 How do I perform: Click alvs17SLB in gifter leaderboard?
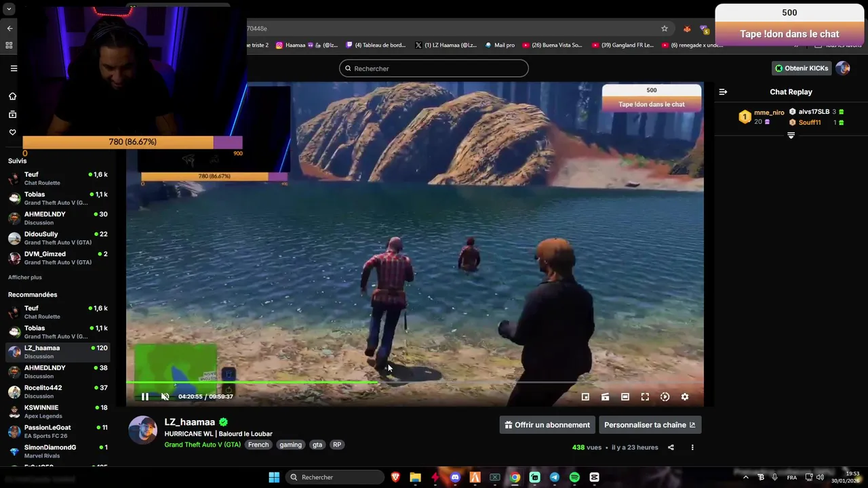pos(814,112)
